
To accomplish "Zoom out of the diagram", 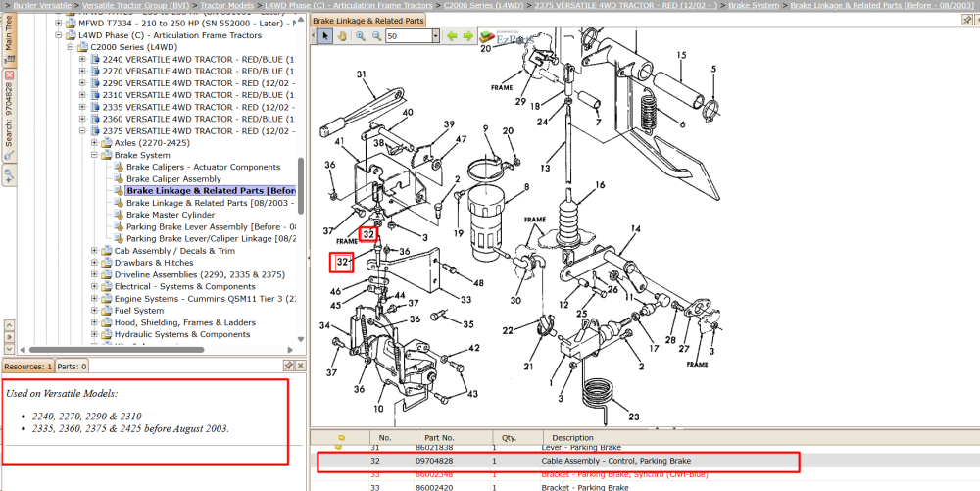I will [377, 36].
